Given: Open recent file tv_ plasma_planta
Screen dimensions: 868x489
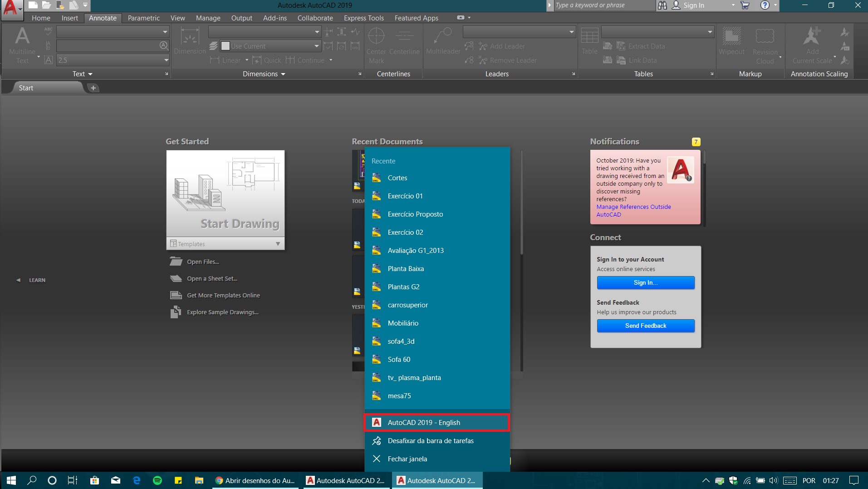Looking at the screenshot, I should click(437, 378).
